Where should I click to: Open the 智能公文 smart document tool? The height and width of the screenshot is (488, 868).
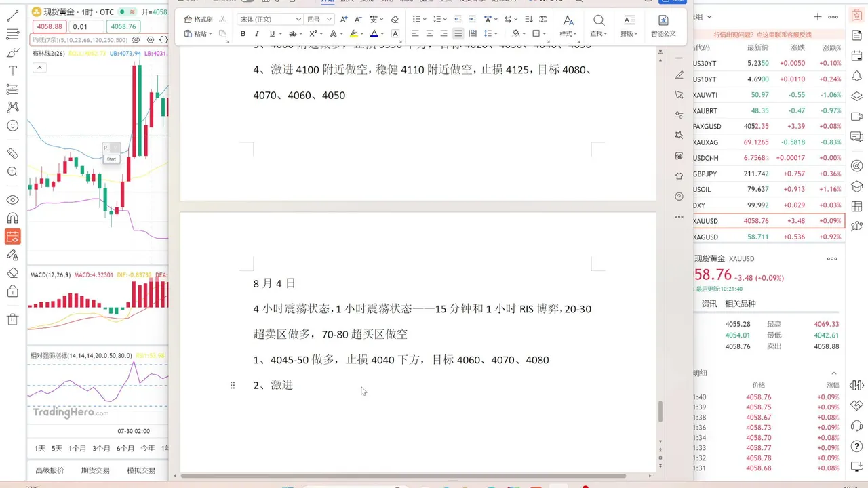coord(663,26)
